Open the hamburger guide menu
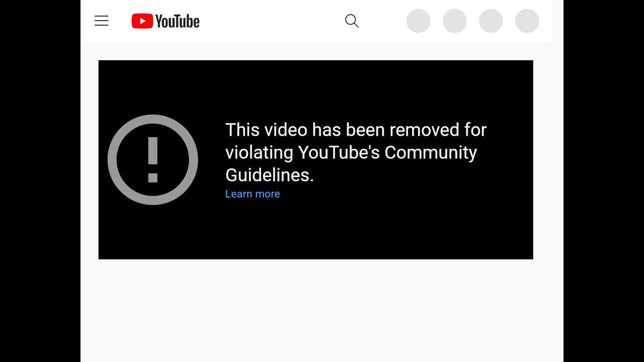644x362 pixels. coord(102,21)
